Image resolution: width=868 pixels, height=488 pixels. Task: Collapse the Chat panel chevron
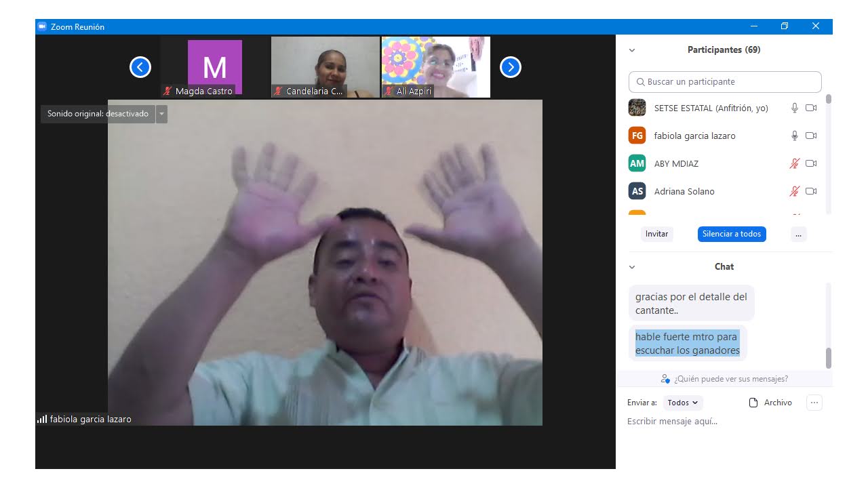click(632, 267)
